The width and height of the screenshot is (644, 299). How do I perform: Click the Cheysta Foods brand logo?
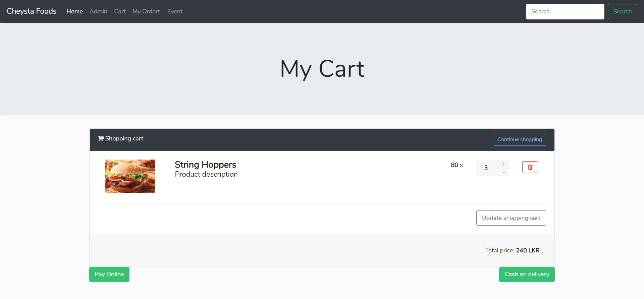tap(32, 11)
